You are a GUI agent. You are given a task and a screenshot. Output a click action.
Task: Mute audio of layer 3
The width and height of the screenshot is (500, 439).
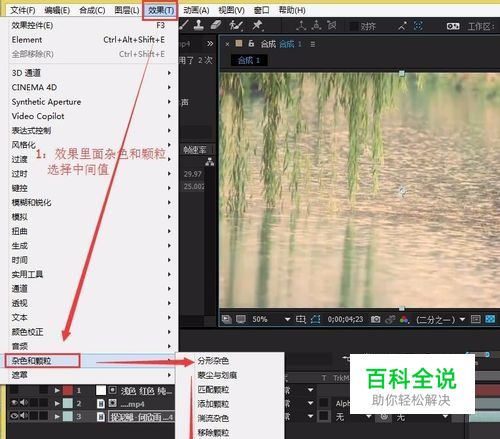pos(23,416)
